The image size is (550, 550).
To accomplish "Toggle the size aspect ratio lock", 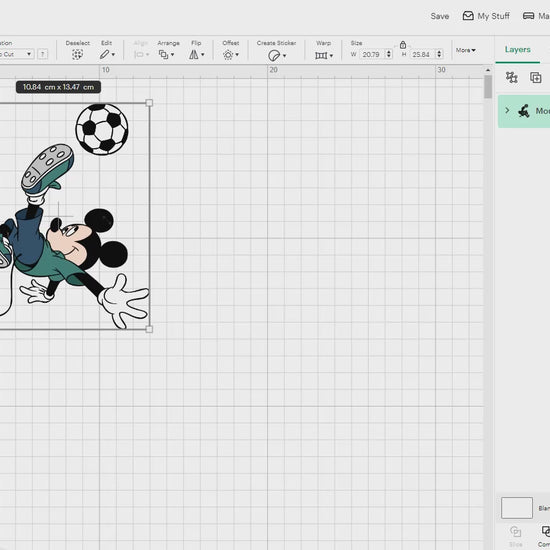I will [x=403, y=45].
